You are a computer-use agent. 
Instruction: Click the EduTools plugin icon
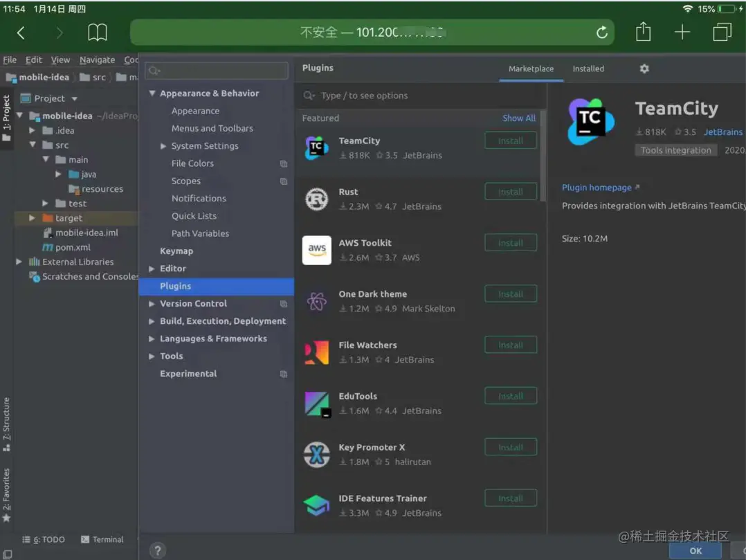click(318, 404)
